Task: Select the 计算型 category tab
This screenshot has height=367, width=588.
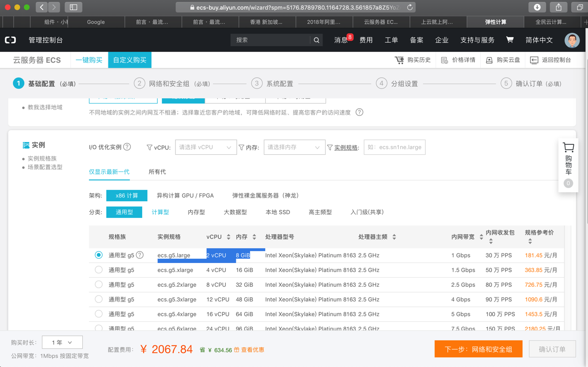Action: pos(160,212)
